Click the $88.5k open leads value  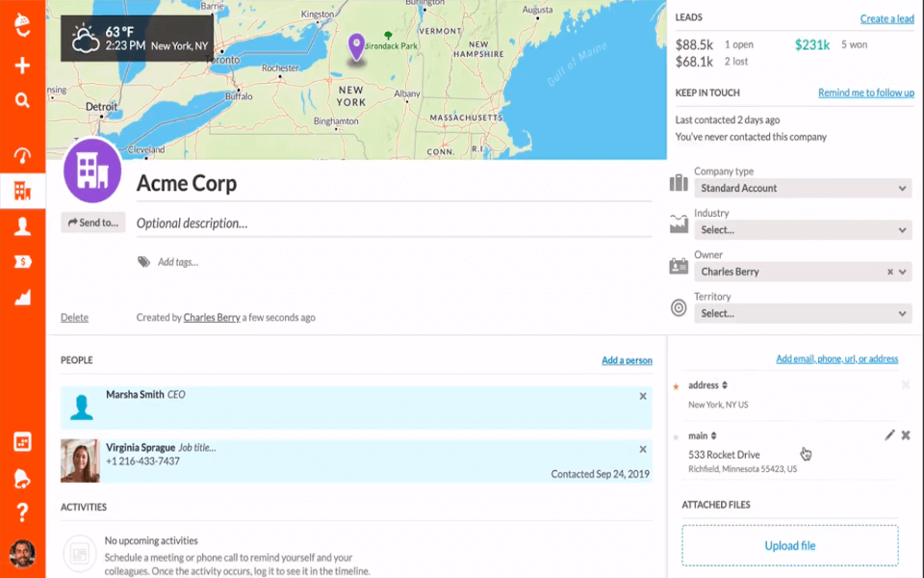pos(694,45)
